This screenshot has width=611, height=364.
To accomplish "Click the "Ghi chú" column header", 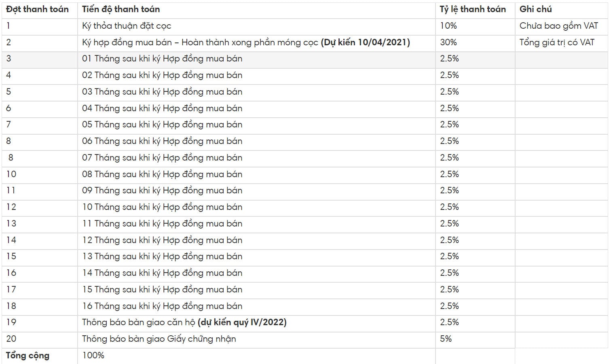I will (535, 9).
